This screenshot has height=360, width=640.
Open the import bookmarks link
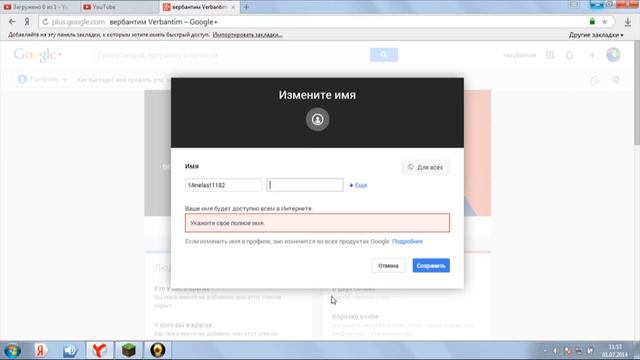point(247,35)
